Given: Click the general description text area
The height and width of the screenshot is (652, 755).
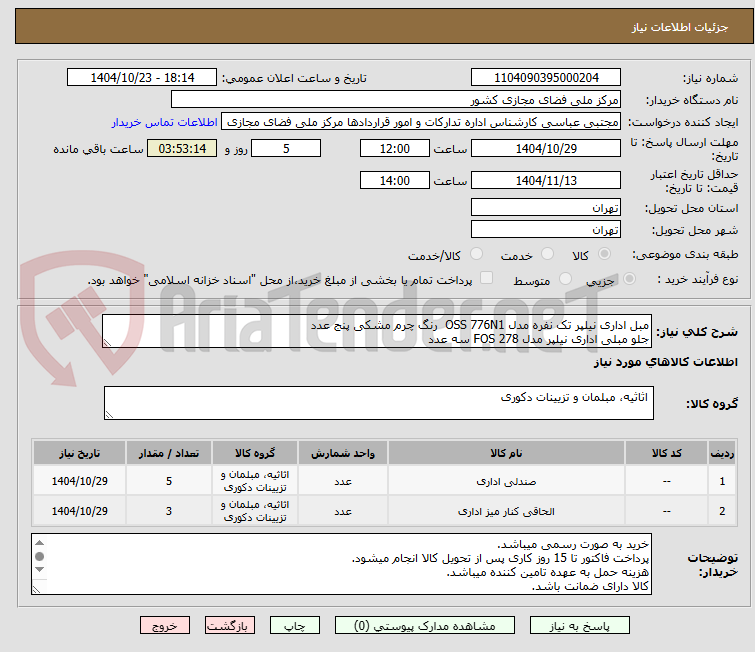Looking at the screenshot, I should pos(377,331).
